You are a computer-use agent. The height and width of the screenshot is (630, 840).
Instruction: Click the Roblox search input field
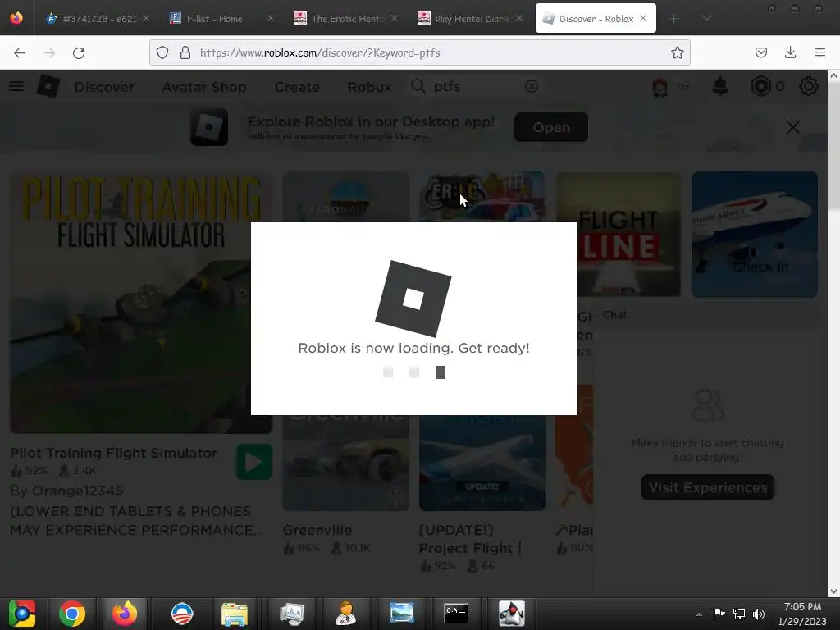click(x=474, y=87)
